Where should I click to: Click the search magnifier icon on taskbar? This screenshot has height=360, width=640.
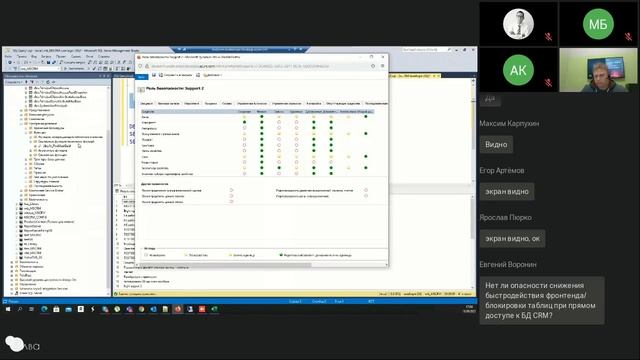click(x=20, y=309)
